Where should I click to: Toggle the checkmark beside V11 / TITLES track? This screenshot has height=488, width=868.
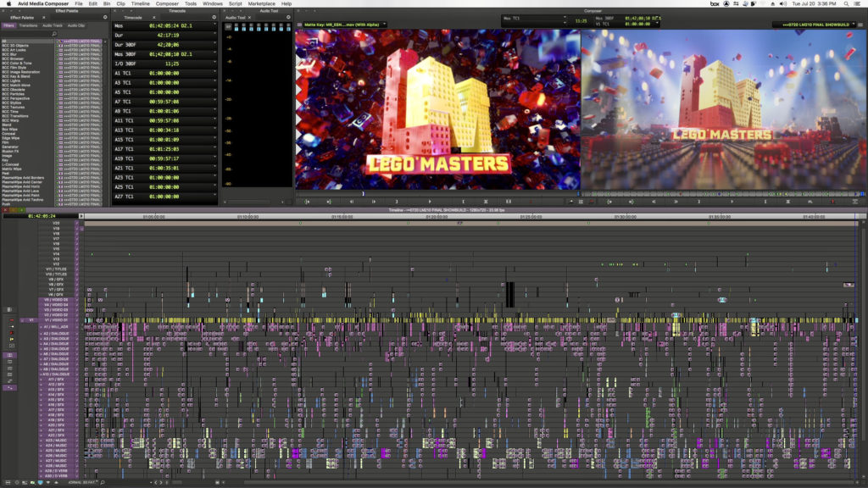coord(76,269)
